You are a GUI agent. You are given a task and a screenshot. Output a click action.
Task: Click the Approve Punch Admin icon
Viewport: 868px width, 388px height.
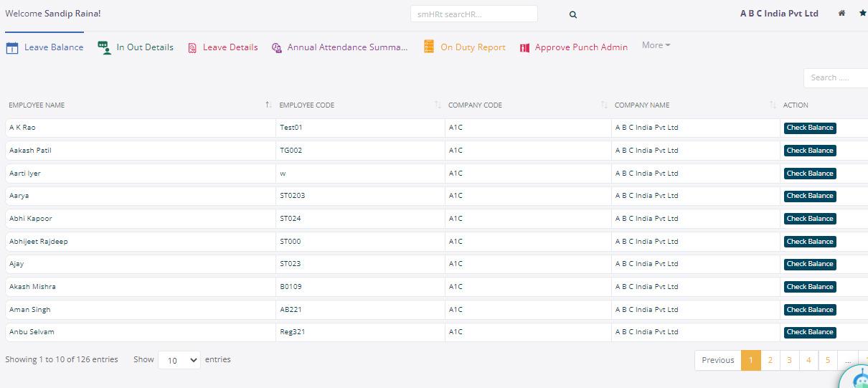point(524,48)
